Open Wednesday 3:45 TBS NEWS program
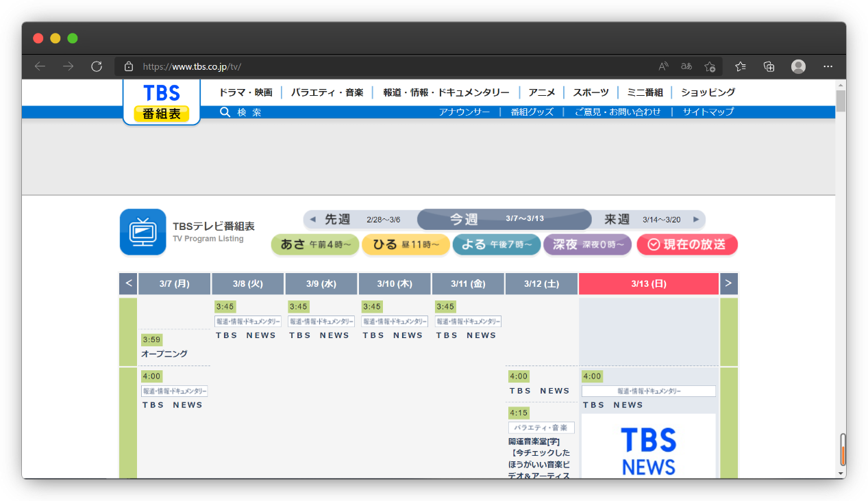This screenshot has height=501, width=868. [319, 335]
